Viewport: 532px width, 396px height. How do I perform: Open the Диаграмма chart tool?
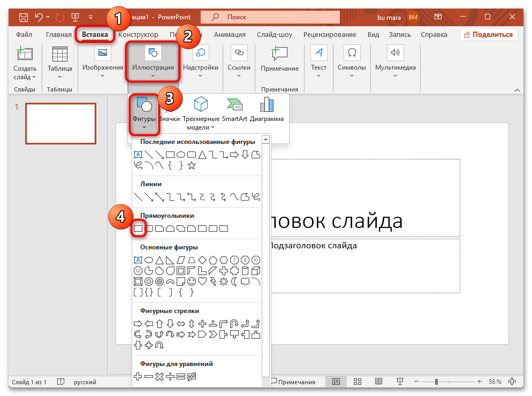(x=267, y=112)
